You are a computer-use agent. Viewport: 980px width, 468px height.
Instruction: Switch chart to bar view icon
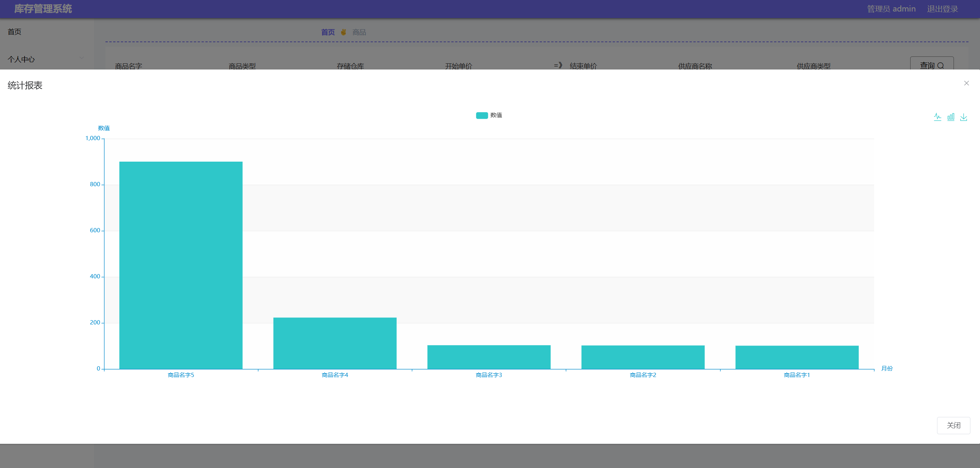950,117
